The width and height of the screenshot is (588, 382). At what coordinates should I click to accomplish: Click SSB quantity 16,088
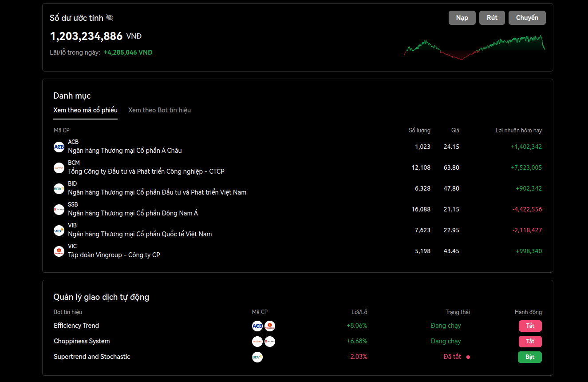[421, 209]
